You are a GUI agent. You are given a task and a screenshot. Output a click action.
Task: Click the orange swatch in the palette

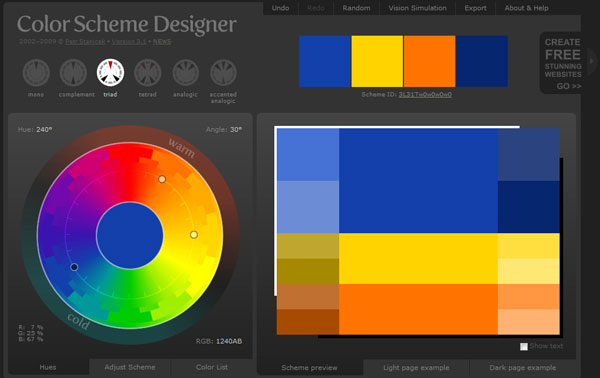[x=430, y=61]
